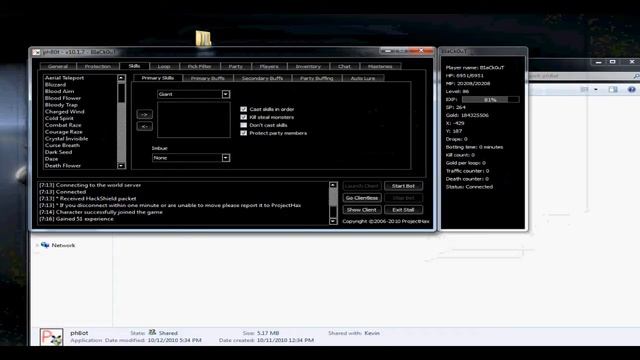Click the Status: Connected text
Image resolution: width=640 pixels, height=360 pixels.
pyautogui.click(x=469, y=187)
